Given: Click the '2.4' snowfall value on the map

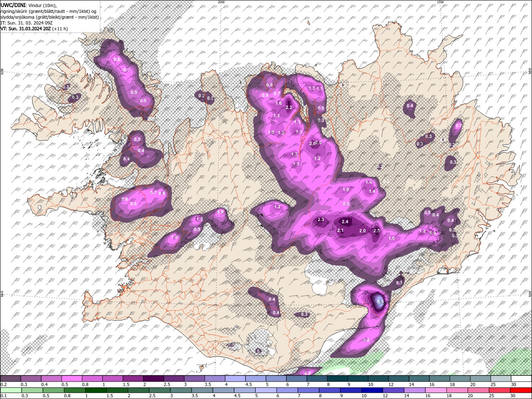Looking at the screenshot, I should pos(345,222).
